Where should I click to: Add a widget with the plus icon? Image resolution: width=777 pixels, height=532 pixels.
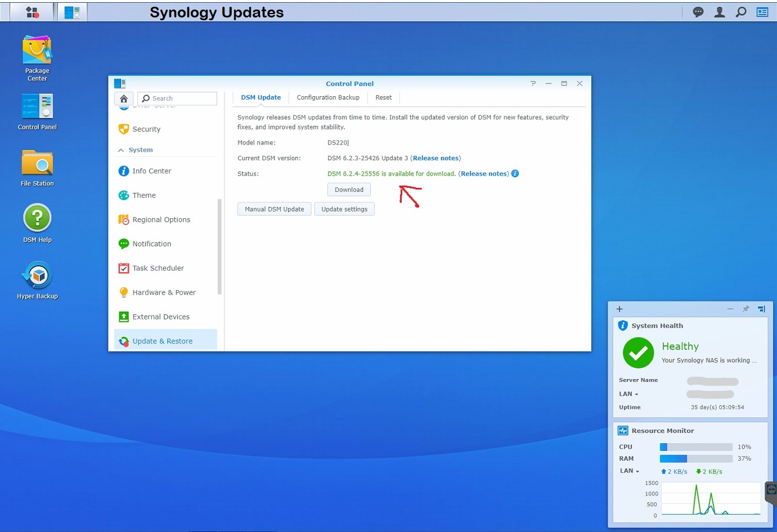click(619, 309)
